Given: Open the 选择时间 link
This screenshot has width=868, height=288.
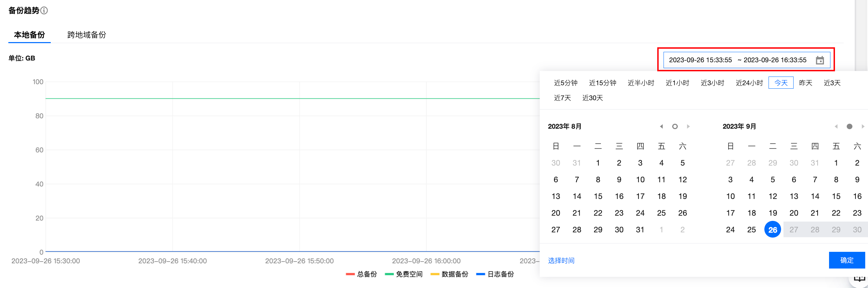Looking at the screenshot, I should click(561, 261).
